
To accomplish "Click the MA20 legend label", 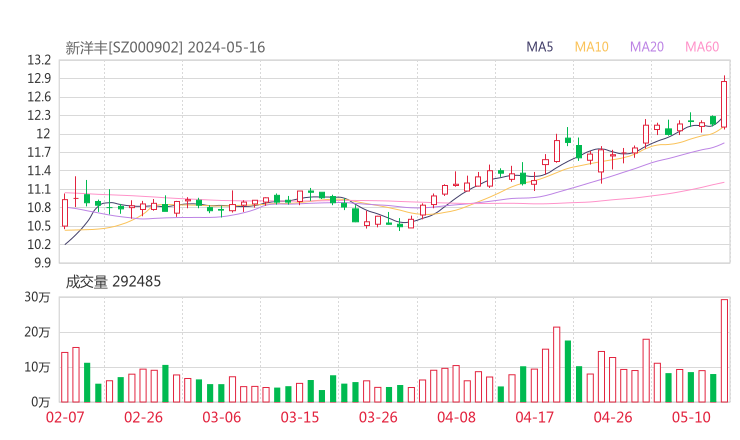I will point(647,47).
